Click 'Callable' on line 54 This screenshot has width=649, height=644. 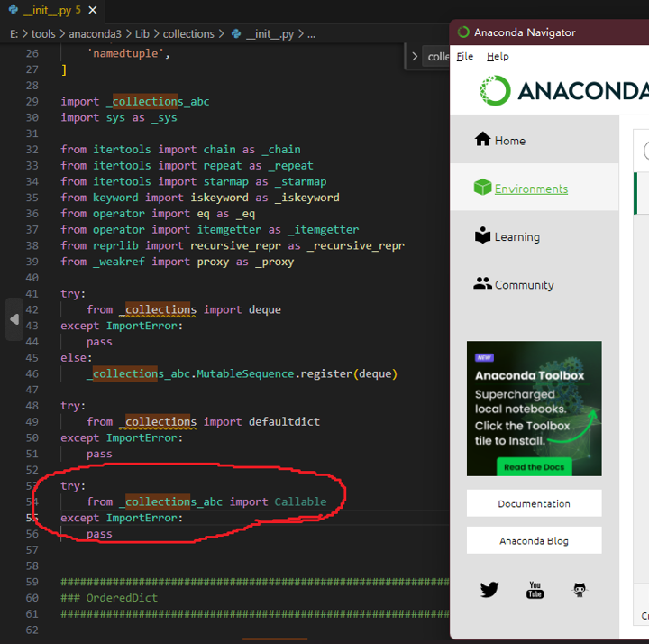[x=300, y=502]
